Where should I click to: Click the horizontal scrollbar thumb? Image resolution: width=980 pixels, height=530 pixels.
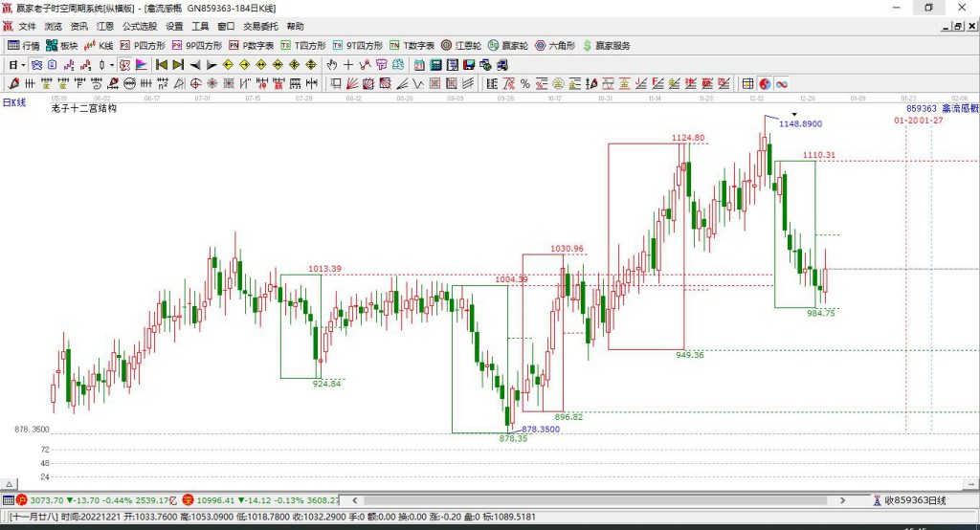pyautogui.click(x=595, y=500)
